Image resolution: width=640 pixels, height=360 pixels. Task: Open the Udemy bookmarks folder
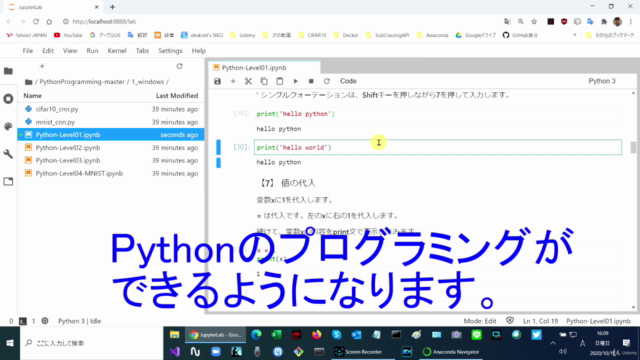[x=242, y=35]
